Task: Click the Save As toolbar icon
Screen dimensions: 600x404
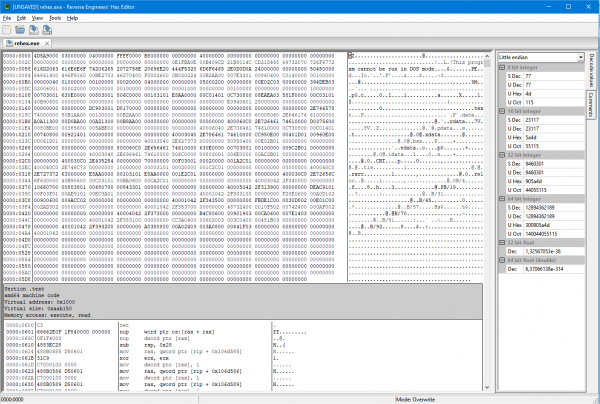Action: pos(48,31)
